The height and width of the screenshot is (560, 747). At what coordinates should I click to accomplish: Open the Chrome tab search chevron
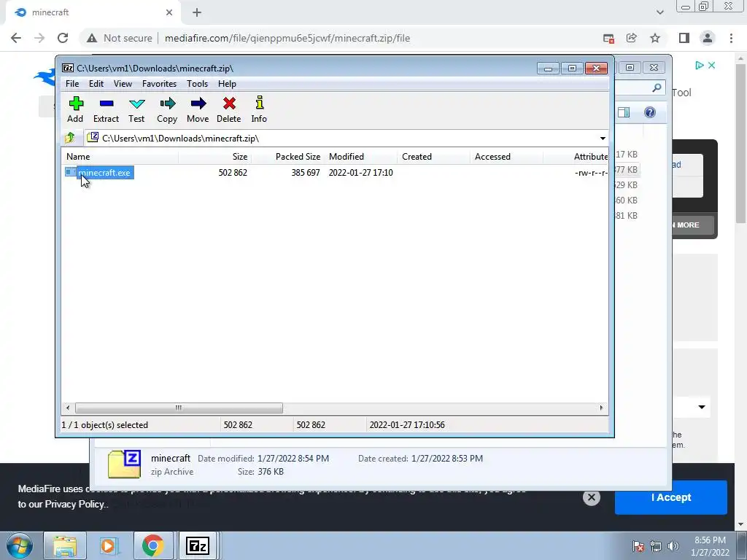[x=659, y=13]
